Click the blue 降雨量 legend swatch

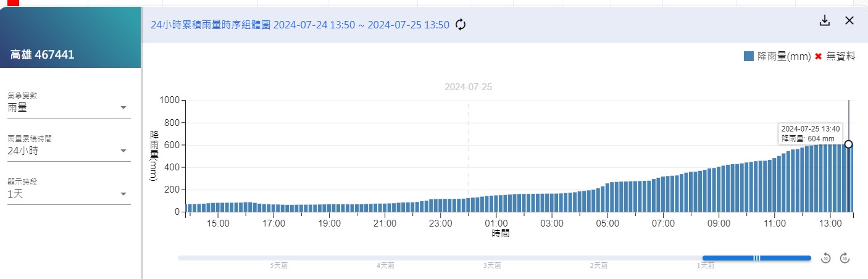coord(749,56)
